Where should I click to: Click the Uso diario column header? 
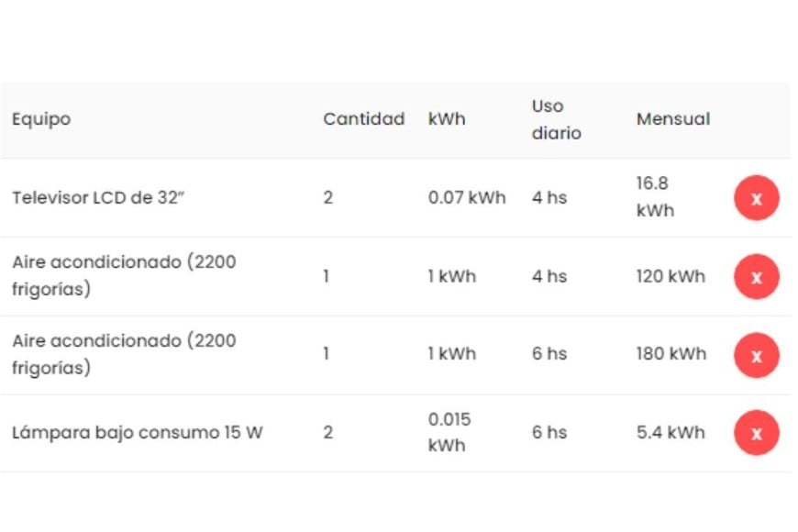[556, 119]
